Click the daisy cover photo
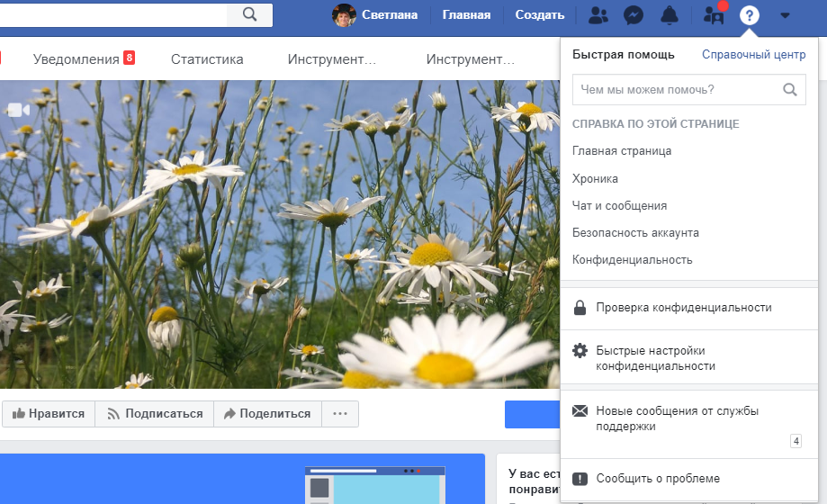The height and width of the screenshot is (504, 827). pos(280,234)
